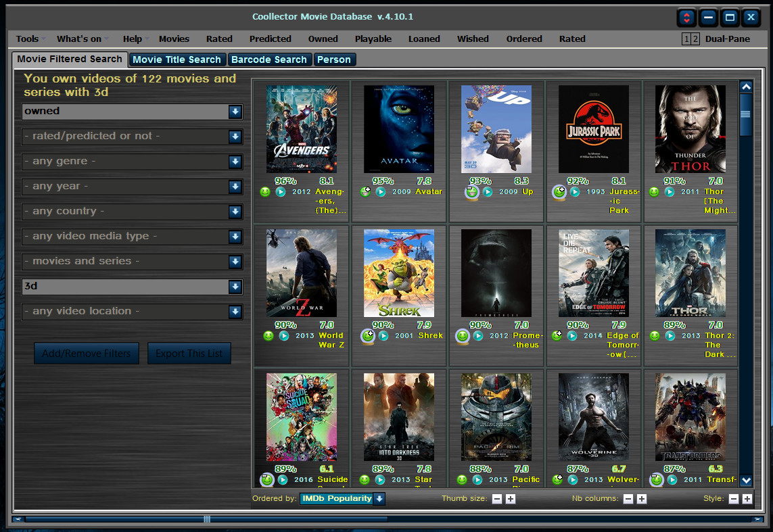Click the play icon for Pacific Rim
This screenshot has height=532, width=773.
(477, 479)
